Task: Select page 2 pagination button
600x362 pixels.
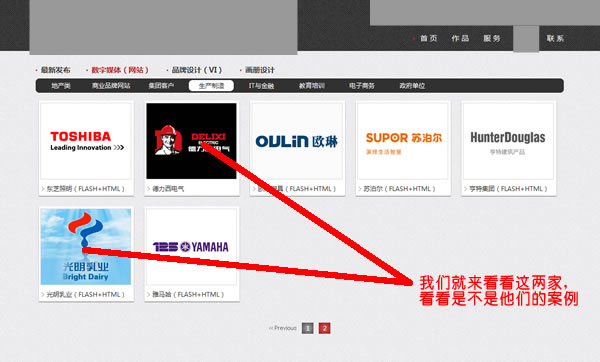Action: click(x=324, y=328)
